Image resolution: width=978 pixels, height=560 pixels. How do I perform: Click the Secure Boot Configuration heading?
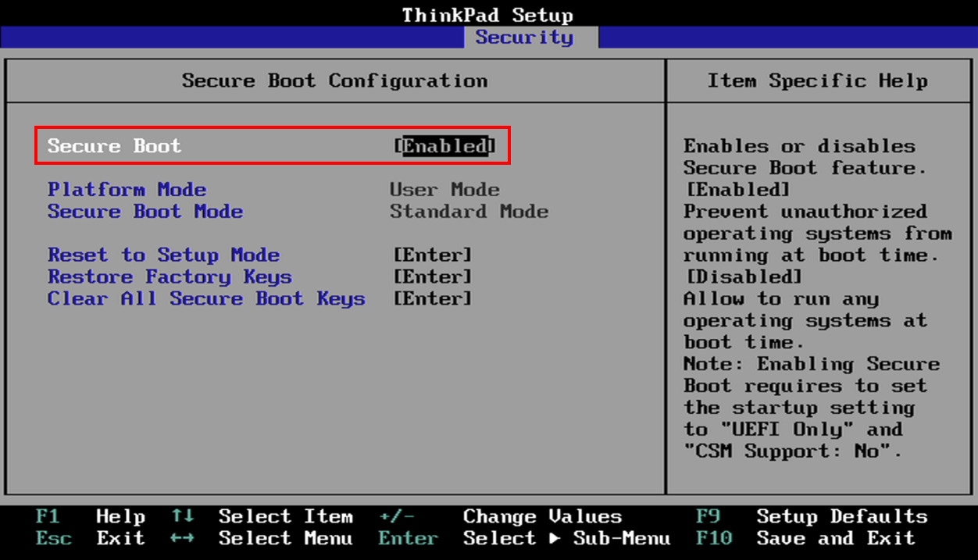pos(334,80)
